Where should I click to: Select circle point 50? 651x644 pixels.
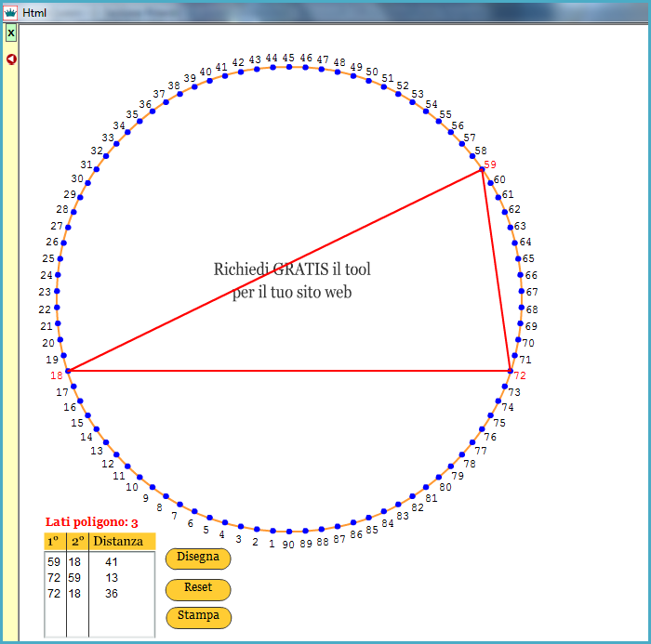pos(368,81)
